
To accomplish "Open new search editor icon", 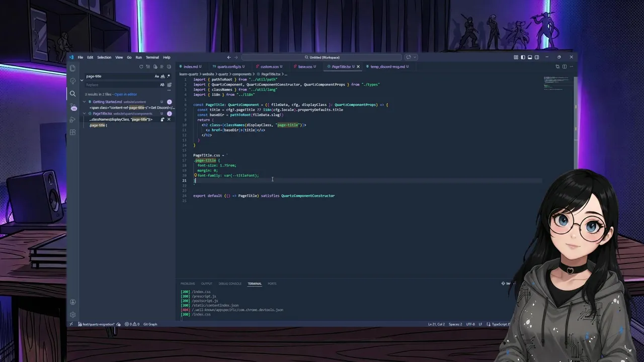I will [x=155, y=66].
